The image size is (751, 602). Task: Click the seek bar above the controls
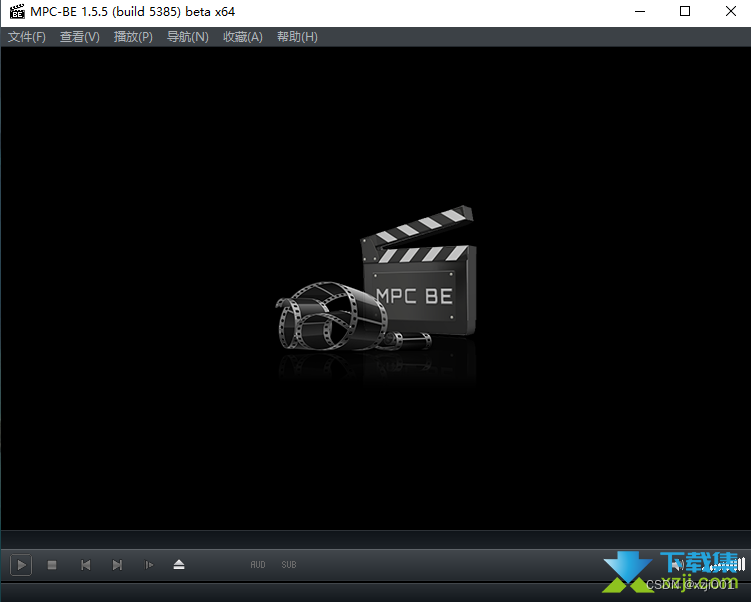pos(376,539)
